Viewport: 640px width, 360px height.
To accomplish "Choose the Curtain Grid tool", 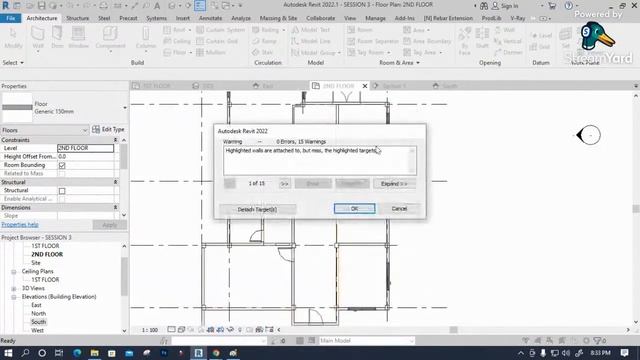I will click(217, 41).
